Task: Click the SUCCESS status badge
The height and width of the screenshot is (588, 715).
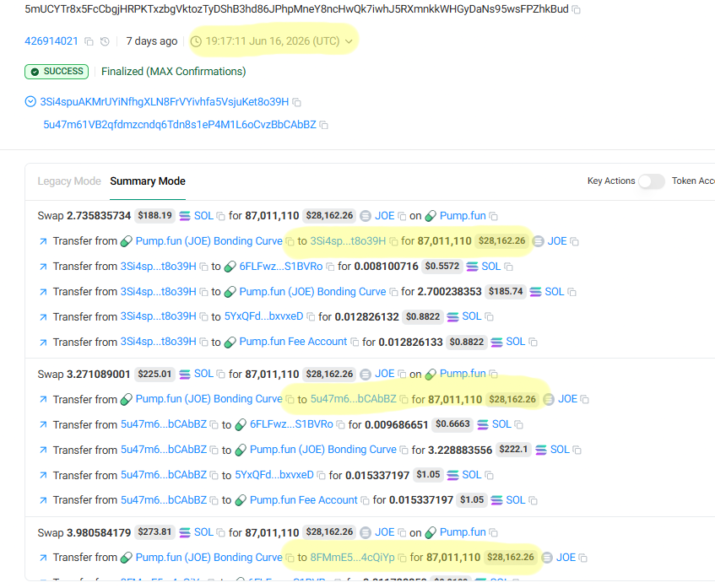Action: pos(57,72)
